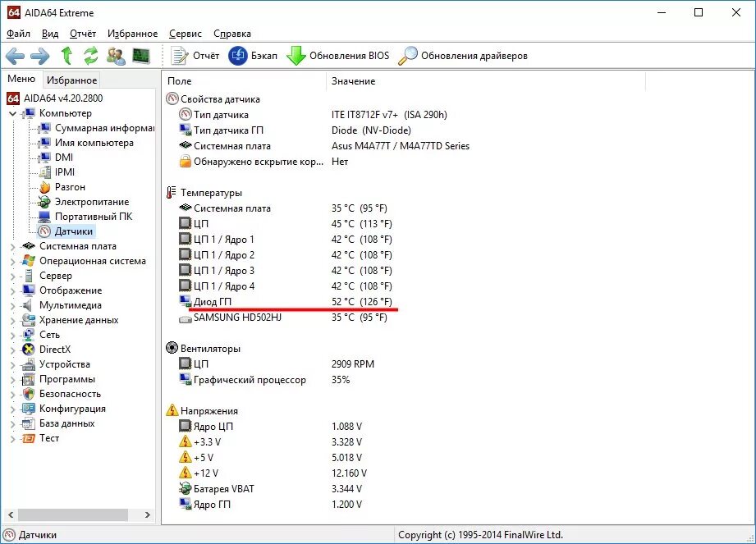The height and width of the screenshot is (544, 756).
Task: Open the Отчёт menu in menu bar
Action: (83, 34)
